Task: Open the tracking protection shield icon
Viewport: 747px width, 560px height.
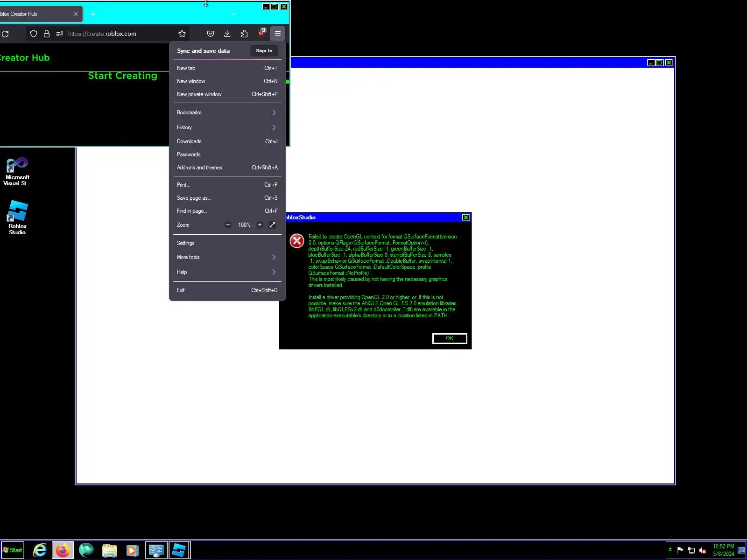Action: coord(34,34)
